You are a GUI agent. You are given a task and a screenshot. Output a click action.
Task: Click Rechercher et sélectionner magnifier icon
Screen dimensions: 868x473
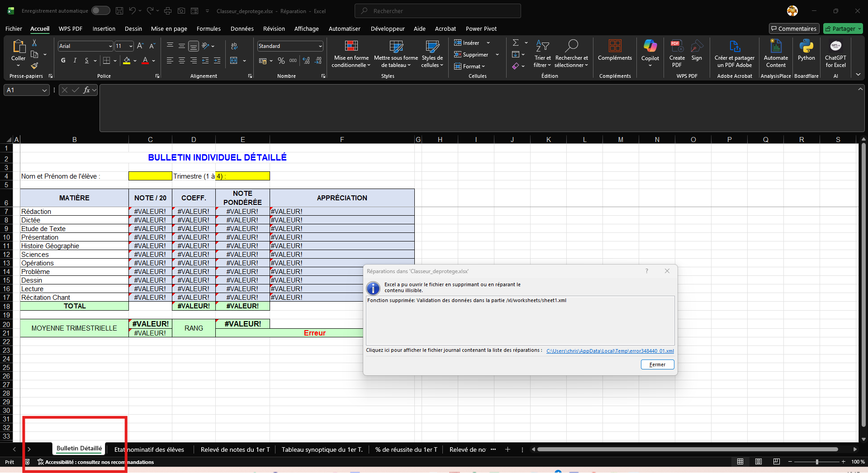[x=571, y=46]
